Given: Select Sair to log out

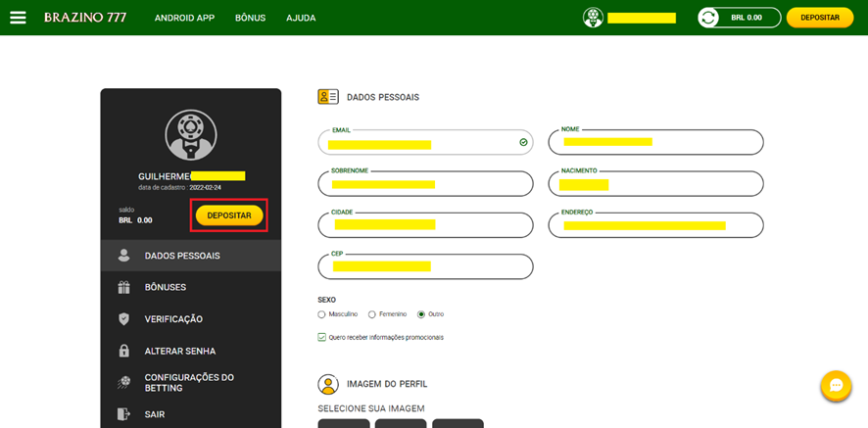Looking at the screenshot, I should pos(191,414).
